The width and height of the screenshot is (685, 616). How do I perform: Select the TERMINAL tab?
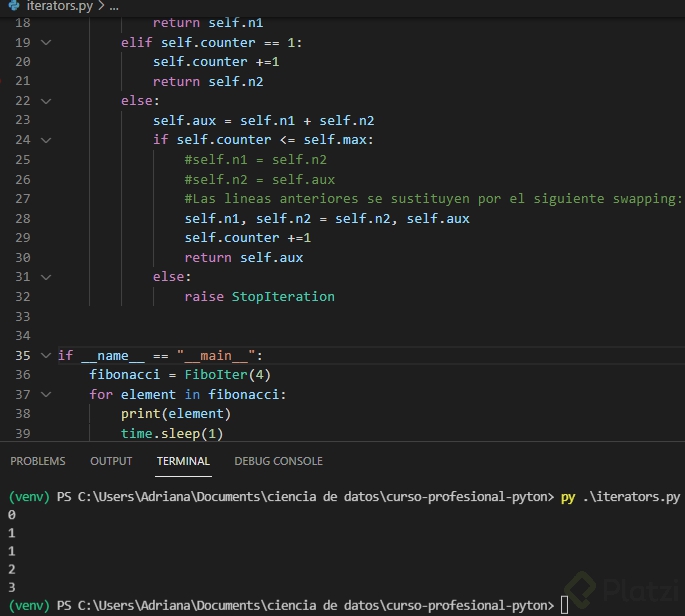[183, 461]
